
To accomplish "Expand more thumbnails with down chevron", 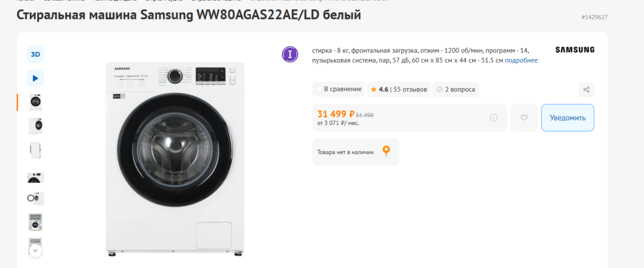I will [35, 250].
